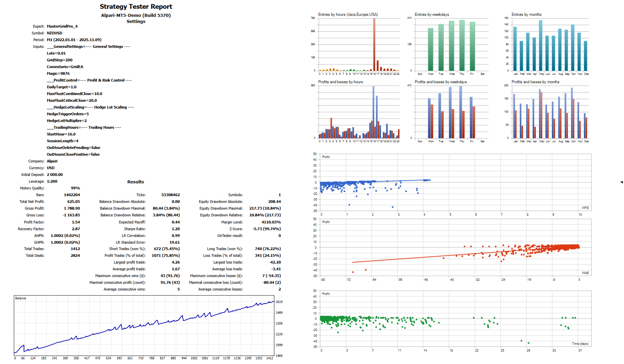Click the Balance label on the balance graph
The image size is (624, 364).
tap(21, 298)
